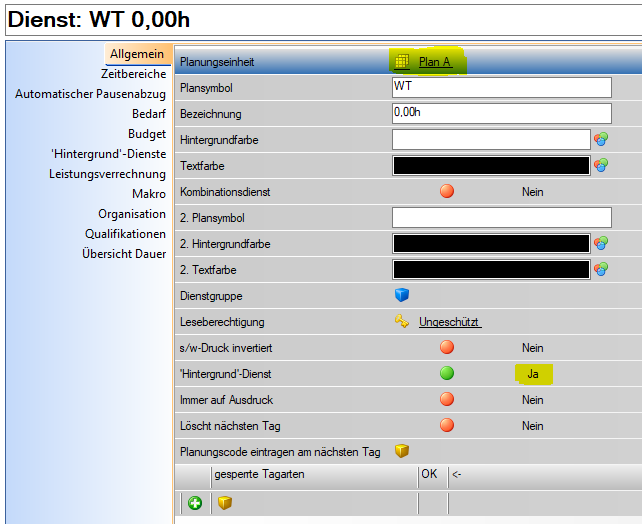
Task: Toggle 'Hintergrund'-Dienst green indicator
Action: (x=447, y=373)
